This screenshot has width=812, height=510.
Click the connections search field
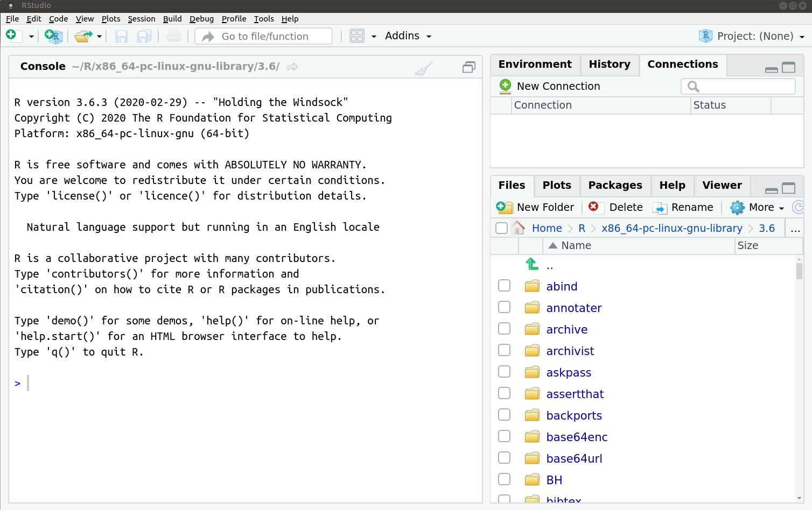[x=738, y=86]
